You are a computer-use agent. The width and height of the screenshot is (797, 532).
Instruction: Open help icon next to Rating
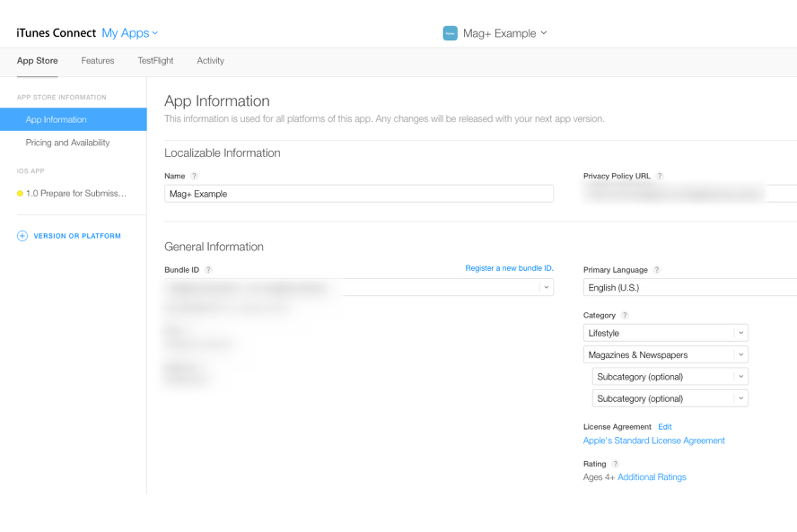click(615, 464)
